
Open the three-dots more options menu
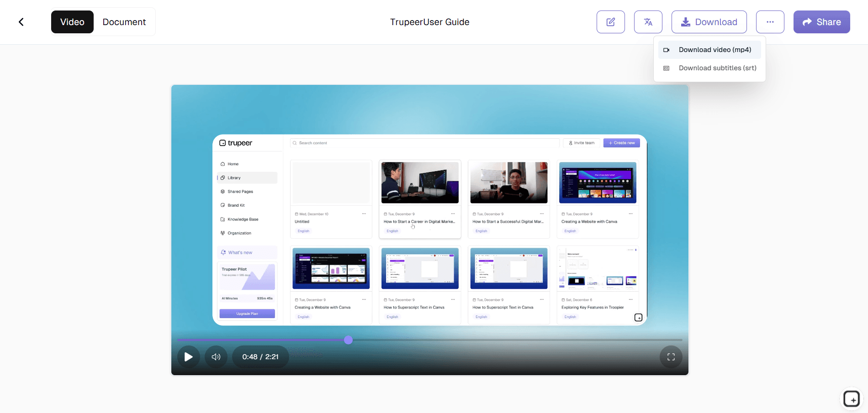770,22
